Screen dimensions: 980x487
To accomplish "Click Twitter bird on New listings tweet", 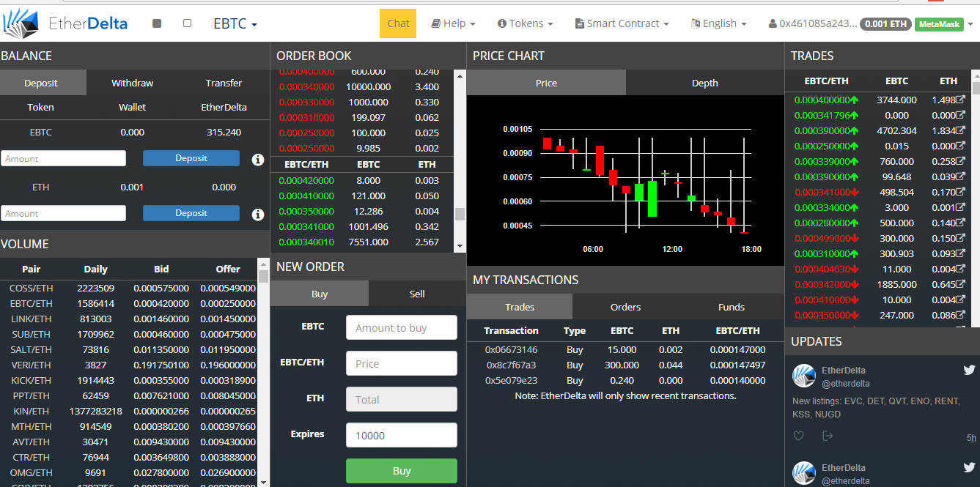I will 969,371.
